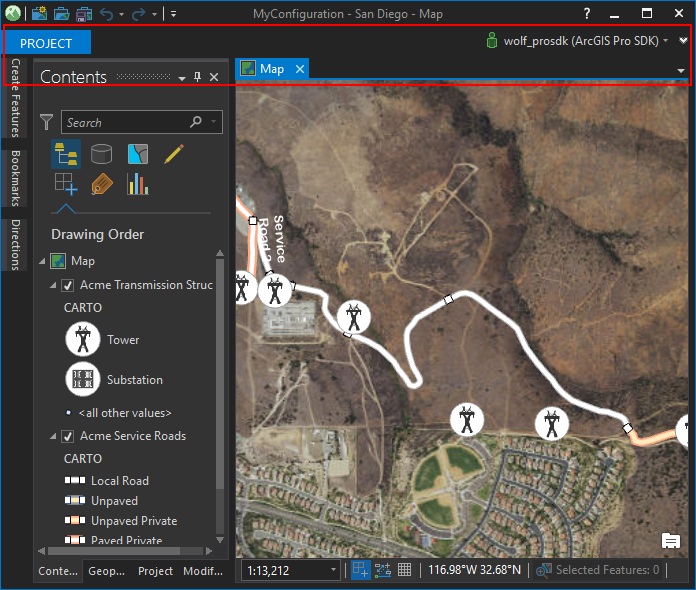Customize Quick Access Toolbar dropdown
Image resolution: width=696 pixels, height=590 pixels.
174,14
